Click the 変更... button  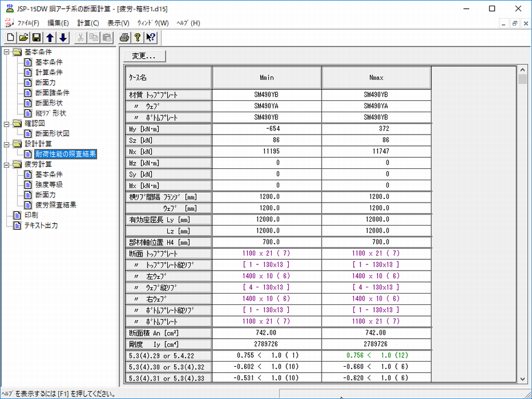point(144,56)
